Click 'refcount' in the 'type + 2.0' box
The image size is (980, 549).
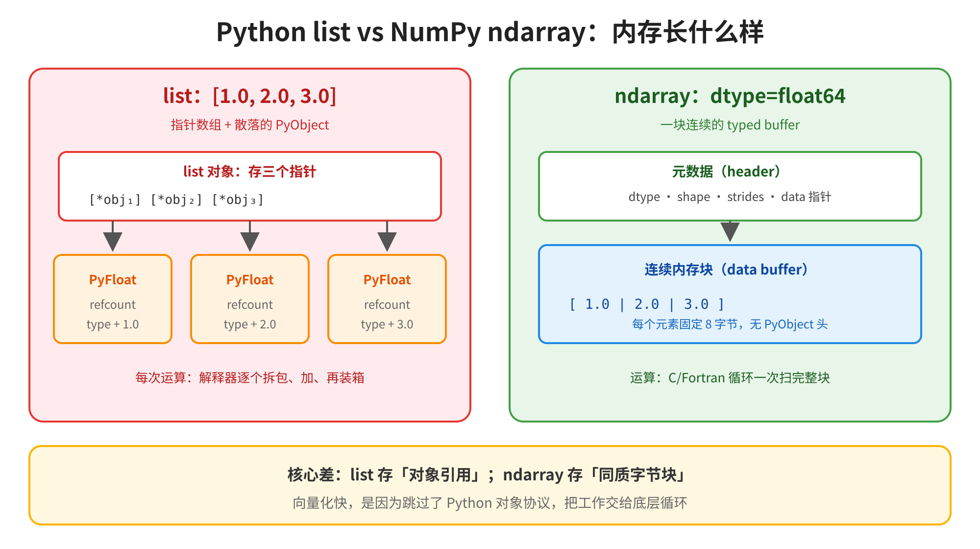click(250, 305)
